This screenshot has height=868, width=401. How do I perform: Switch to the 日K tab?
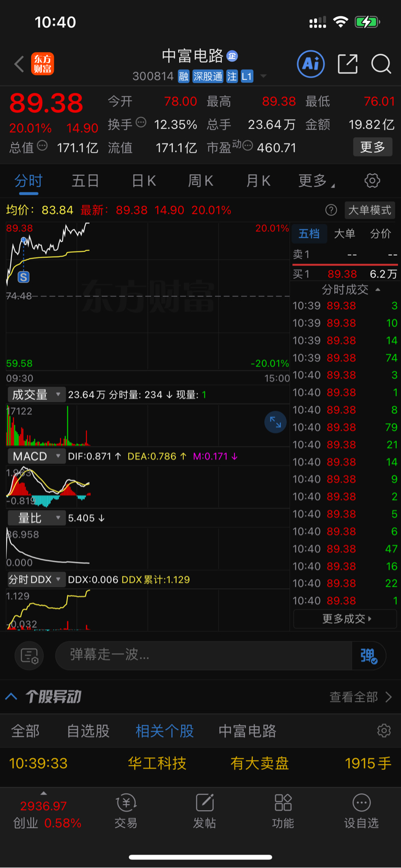point(144,181)
